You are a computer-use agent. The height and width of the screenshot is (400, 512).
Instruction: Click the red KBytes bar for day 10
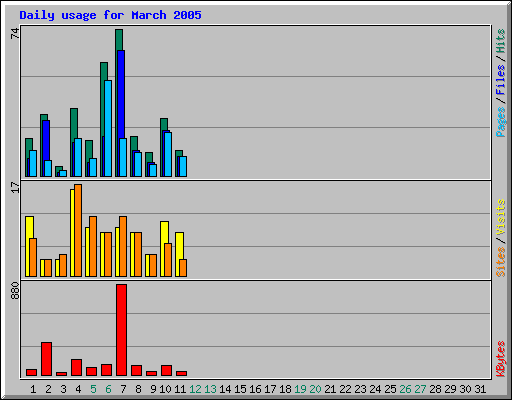pos(167,370)
